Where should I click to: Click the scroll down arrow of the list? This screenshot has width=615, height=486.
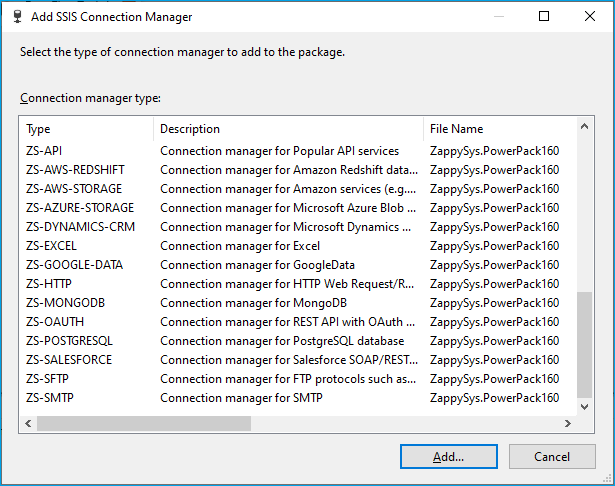click(584, 406)
